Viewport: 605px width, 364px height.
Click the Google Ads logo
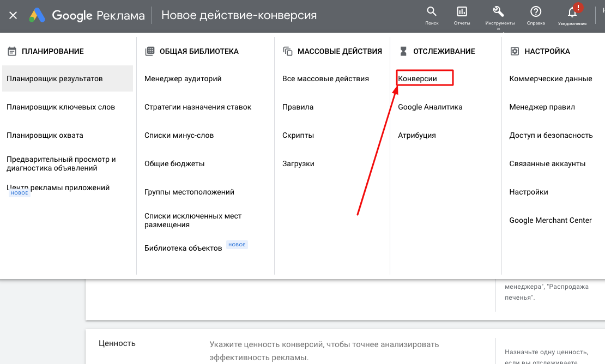(x=37, y=15)
